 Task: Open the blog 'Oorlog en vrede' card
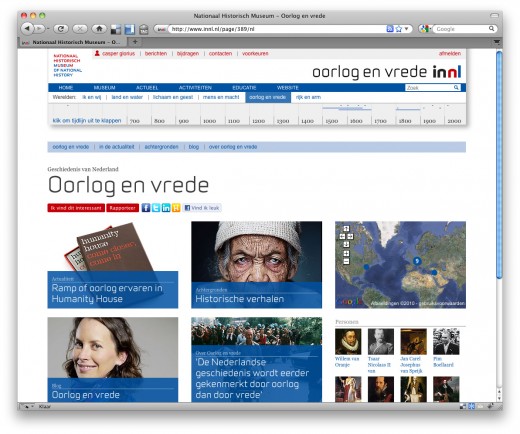click(113, 360)
